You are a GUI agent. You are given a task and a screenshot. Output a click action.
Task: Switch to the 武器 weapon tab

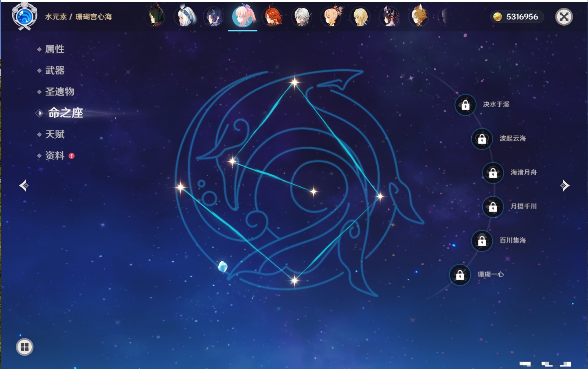pos(55,71)
